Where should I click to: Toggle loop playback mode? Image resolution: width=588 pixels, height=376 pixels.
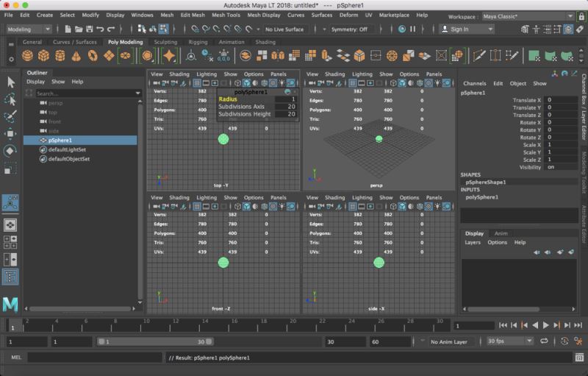544,341
